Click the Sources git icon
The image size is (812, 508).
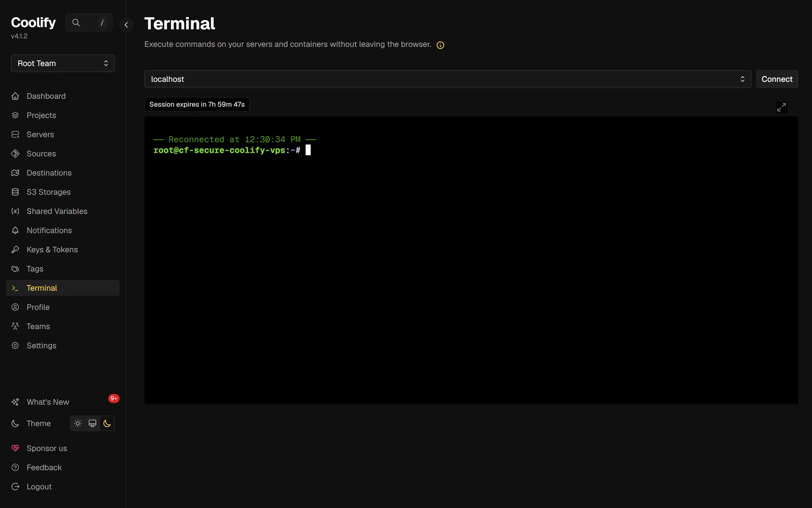pos(15,153)
